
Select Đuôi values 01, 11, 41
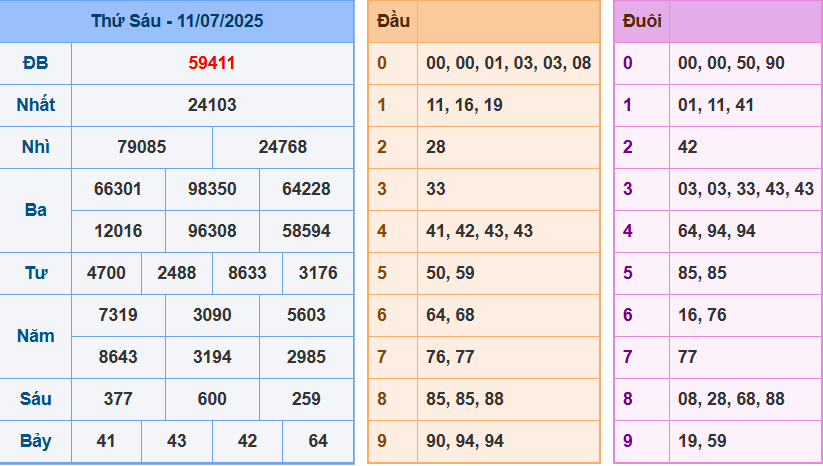716,105
